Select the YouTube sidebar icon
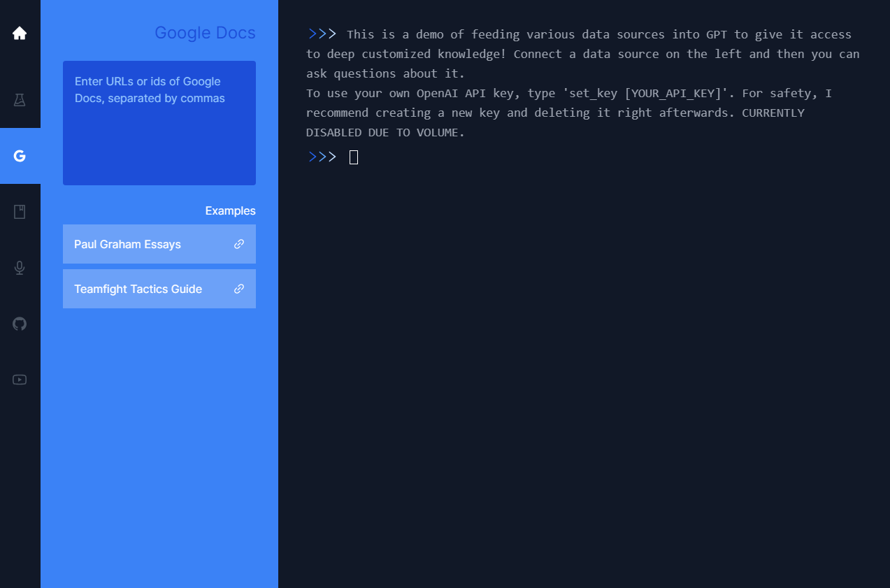 tap(20, 380)
